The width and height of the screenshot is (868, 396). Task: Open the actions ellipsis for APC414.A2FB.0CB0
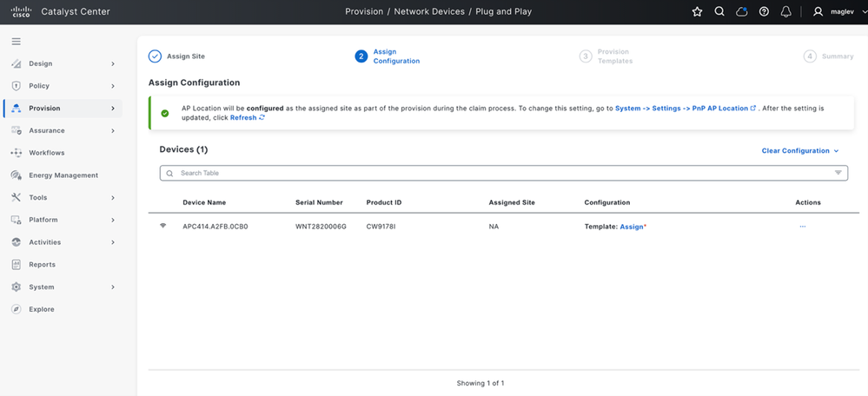803,226
